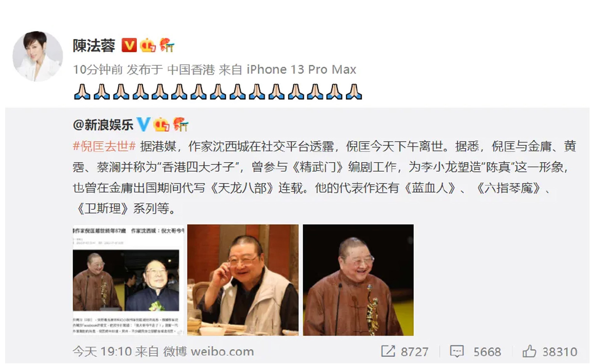This screenshot has height=364, width=593.
Task: Click the 中国香港 location text
Action: coord(191,69)
